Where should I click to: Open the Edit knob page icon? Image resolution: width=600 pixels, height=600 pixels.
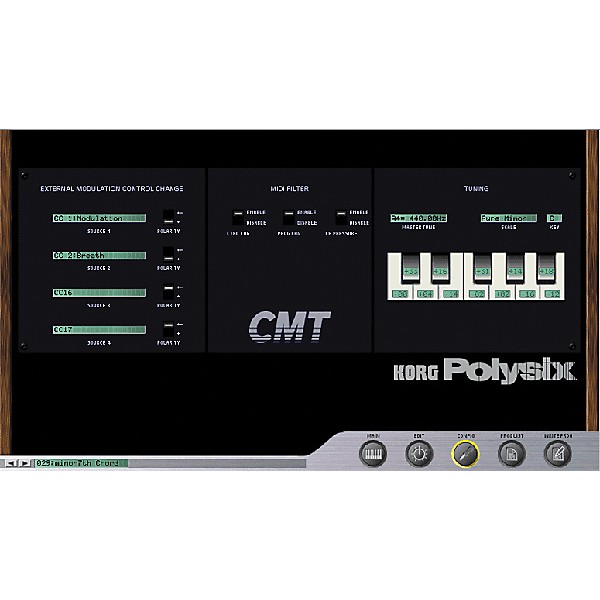click(419, 454)
